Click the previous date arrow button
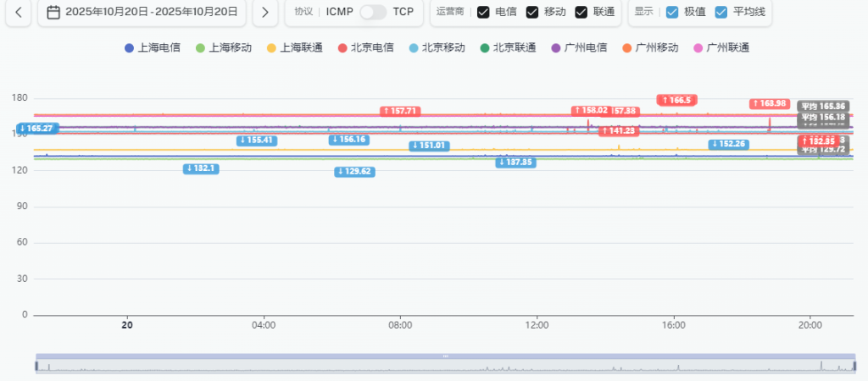The image size is (868, 381). 19,12
